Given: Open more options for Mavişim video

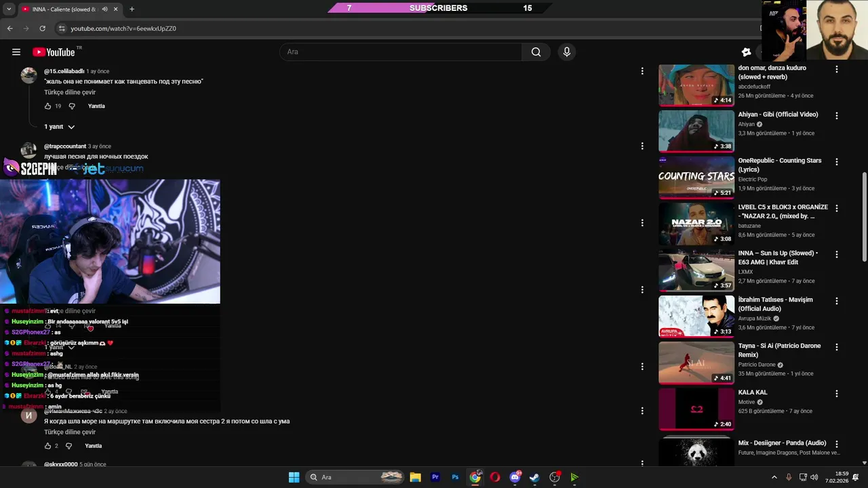Looking at the screenshot, I should click(x=836, y=301).
